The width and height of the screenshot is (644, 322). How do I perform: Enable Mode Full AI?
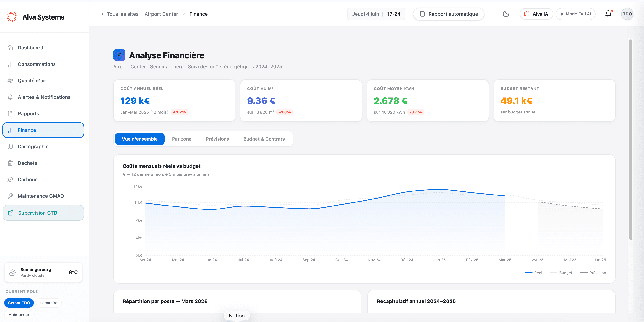point(575,14)
